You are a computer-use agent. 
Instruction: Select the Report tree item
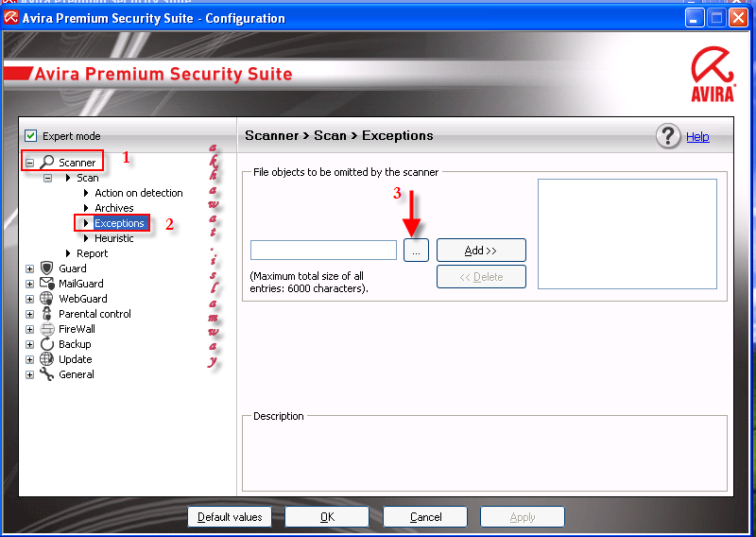92,253
